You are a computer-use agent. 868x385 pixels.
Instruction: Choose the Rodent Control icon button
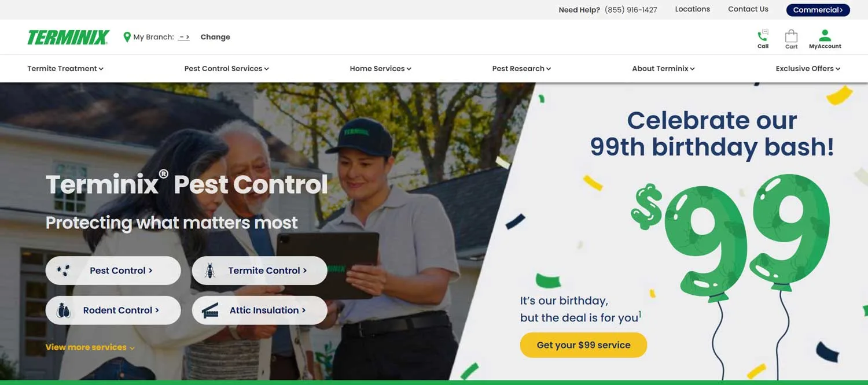coord(113,310)
